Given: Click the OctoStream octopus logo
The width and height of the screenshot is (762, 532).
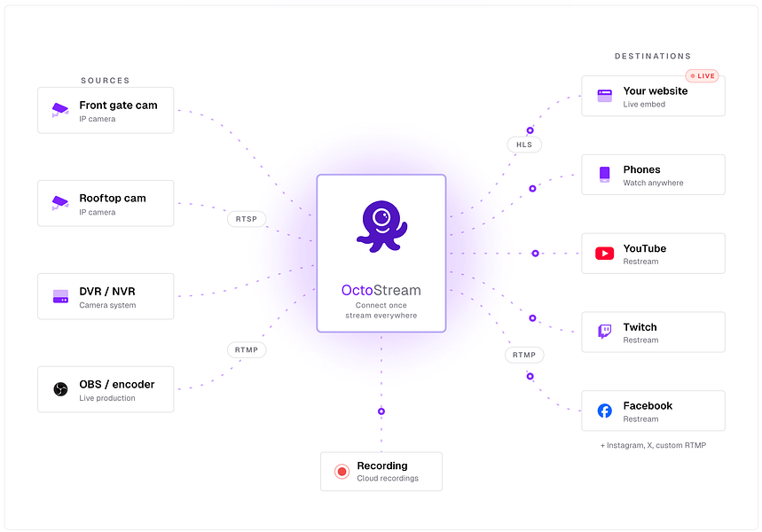Looking at the screenshot, I should click(382, 226).
